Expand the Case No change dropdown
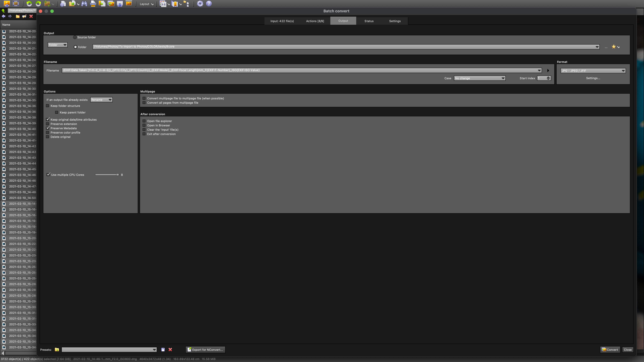The height and width of the screenshot is (362, 644). pos(479,78)
